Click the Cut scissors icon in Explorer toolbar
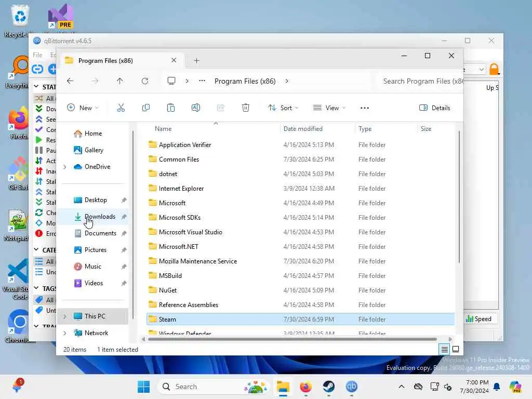Viewport: 532px width, 399px height. (121, 108)
